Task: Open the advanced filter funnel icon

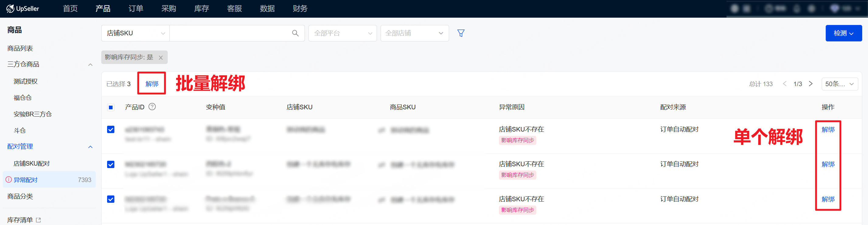Action: click(461, 33)
